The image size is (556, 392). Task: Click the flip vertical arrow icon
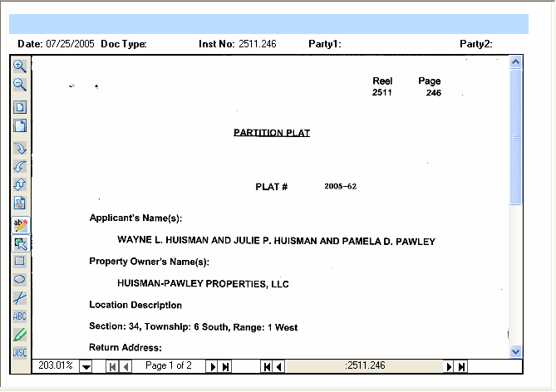point(20,184)
